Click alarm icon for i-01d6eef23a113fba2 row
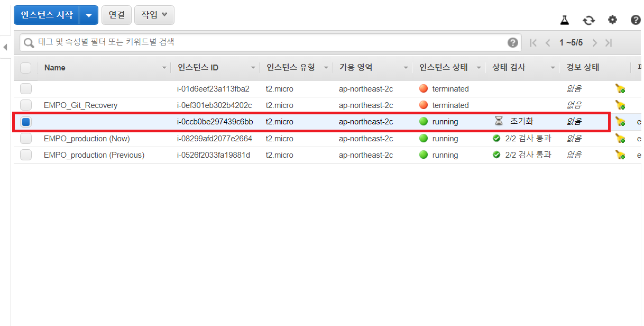The height and width of the screenshot is (326, 644). (620, 89)
